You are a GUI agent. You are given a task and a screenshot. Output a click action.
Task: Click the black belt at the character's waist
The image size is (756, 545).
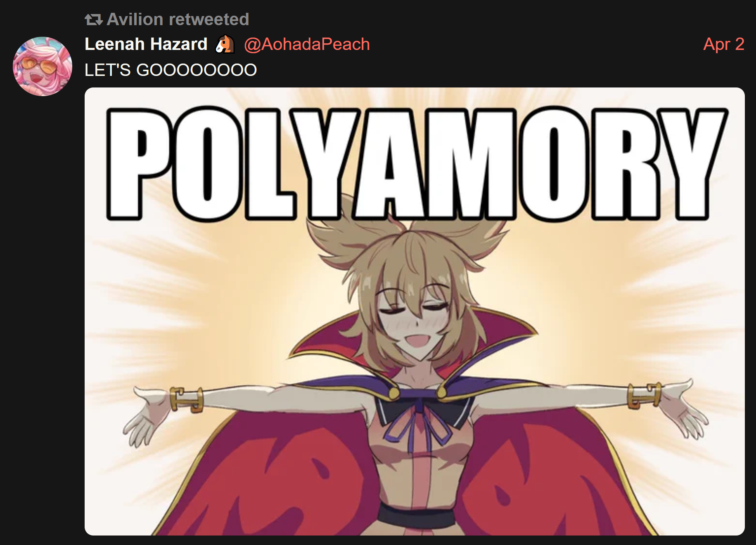point(416,514)
